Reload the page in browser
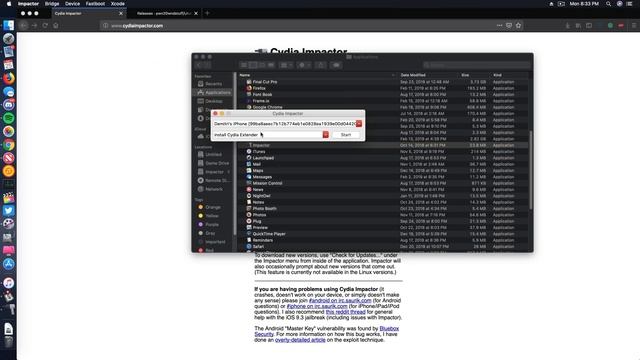This screenshot has width=640, height=360. click(45, 25)
